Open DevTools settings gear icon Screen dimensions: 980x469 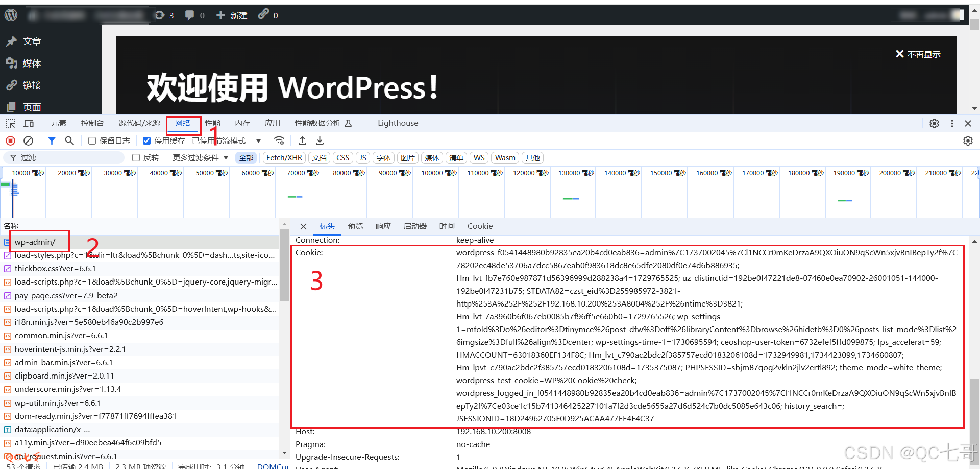(934, 123)
